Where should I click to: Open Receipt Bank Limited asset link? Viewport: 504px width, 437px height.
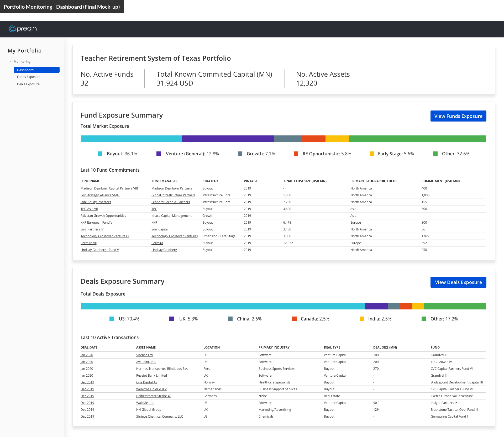pos(151,376)
